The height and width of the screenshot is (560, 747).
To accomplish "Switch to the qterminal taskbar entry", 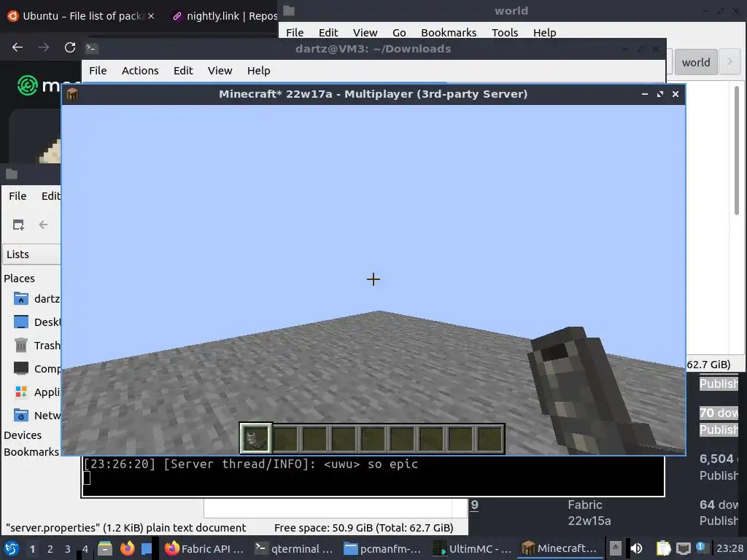I will (294, 548).
